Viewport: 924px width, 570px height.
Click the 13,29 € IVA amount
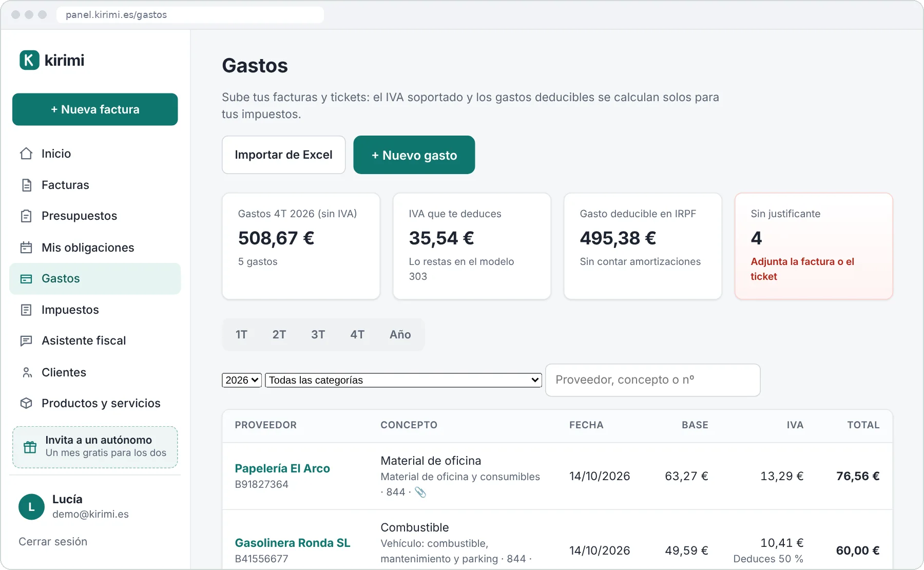tap(782, 476)
